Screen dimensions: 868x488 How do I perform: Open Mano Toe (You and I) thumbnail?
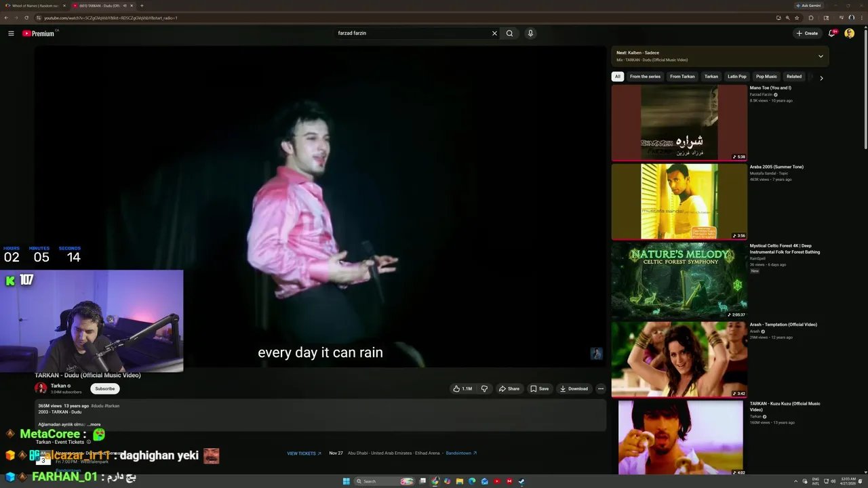(x=679, y=123)
